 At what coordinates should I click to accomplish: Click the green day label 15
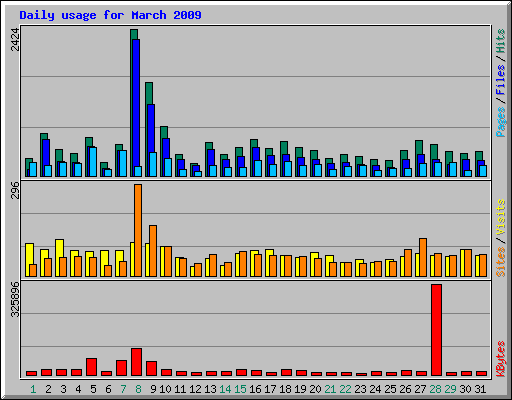coord(240,389)
